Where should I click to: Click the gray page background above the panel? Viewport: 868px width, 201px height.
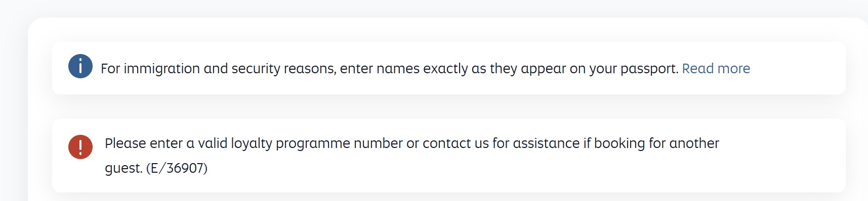(434, 8)
